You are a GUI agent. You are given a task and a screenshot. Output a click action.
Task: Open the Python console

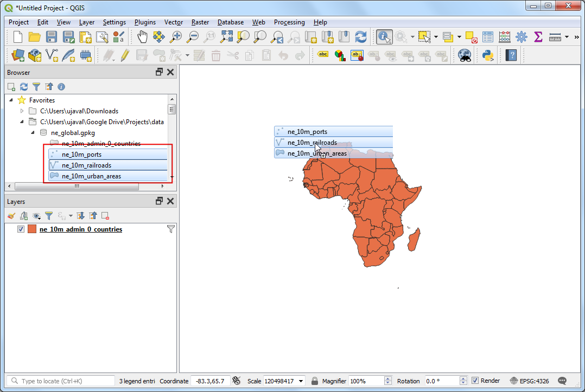click(x=487, y=55)
